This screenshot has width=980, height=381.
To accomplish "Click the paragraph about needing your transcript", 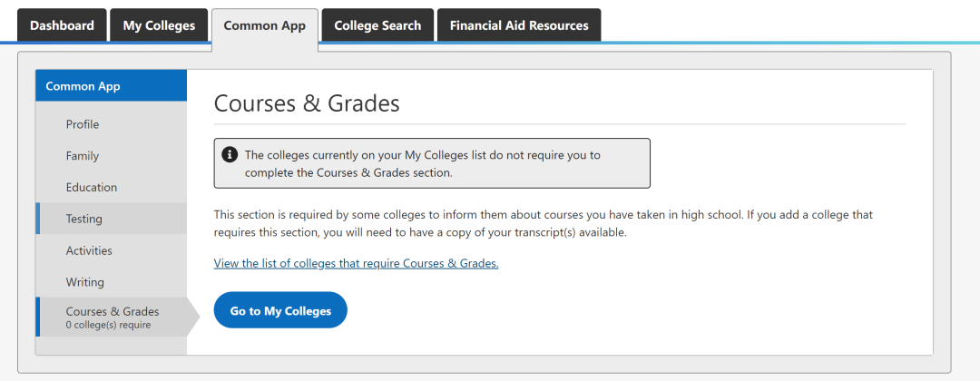I will click(543, 224).
